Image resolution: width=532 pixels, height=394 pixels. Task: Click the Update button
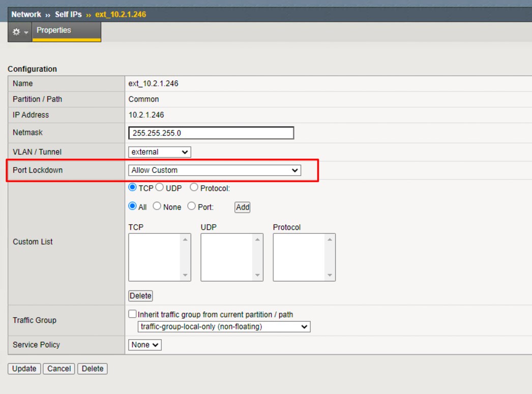[x=25, y=369]
